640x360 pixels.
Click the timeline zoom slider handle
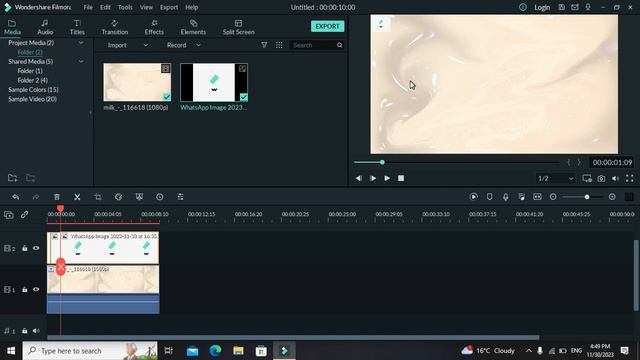tap(587, 197)
